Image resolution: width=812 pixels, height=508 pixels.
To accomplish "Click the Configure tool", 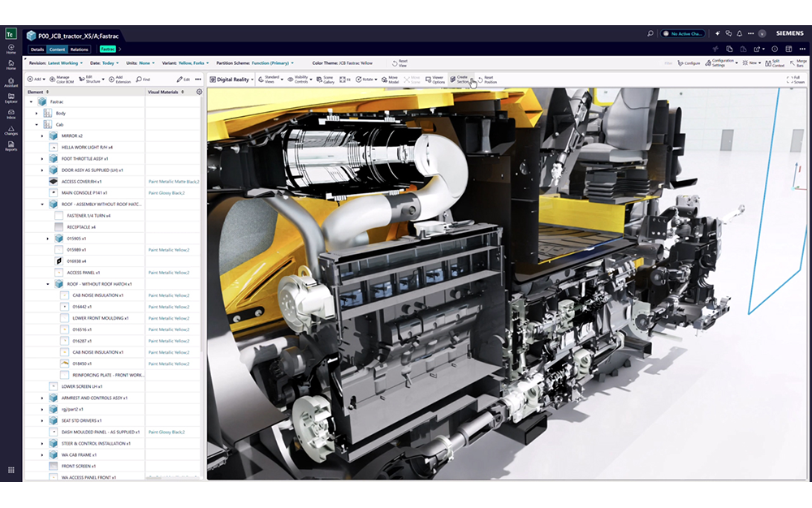I will (689, 63).
